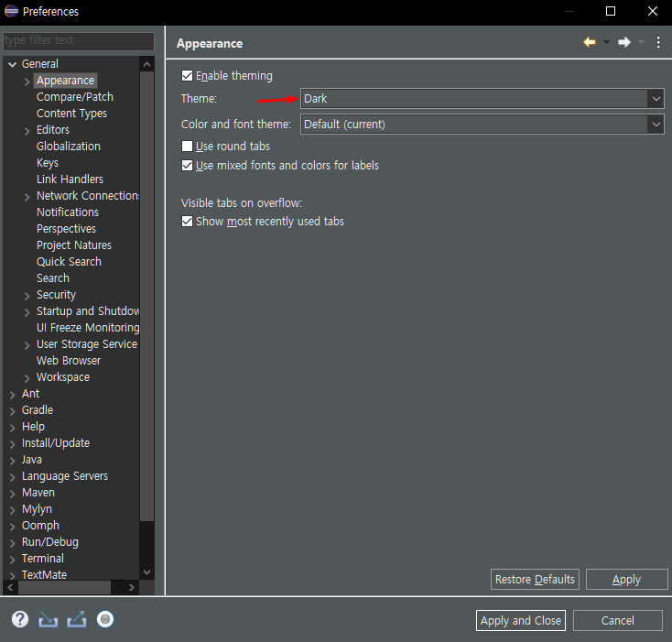Select Globalization in the tree
The image size is (672, 642).
69,147
